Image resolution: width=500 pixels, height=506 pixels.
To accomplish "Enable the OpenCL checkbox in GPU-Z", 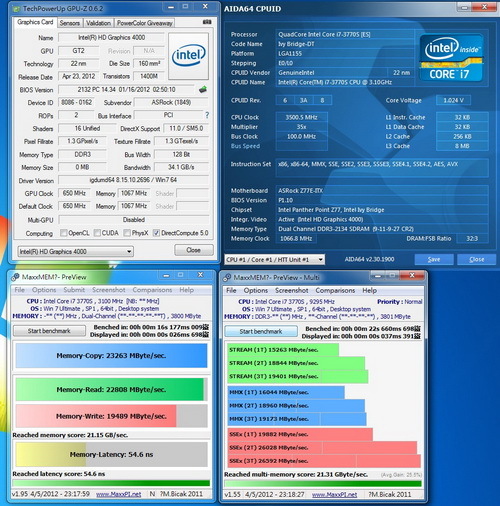I will click(63, 233).
